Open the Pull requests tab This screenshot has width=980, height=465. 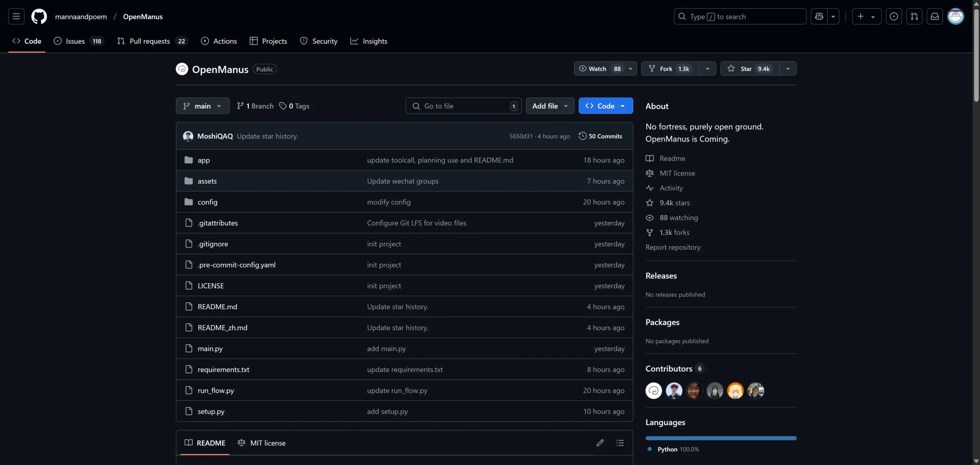(149, 41)
